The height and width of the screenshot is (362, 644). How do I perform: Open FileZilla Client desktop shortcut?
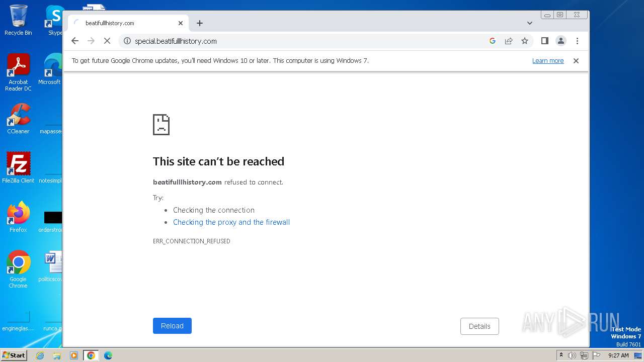[18, 167]
